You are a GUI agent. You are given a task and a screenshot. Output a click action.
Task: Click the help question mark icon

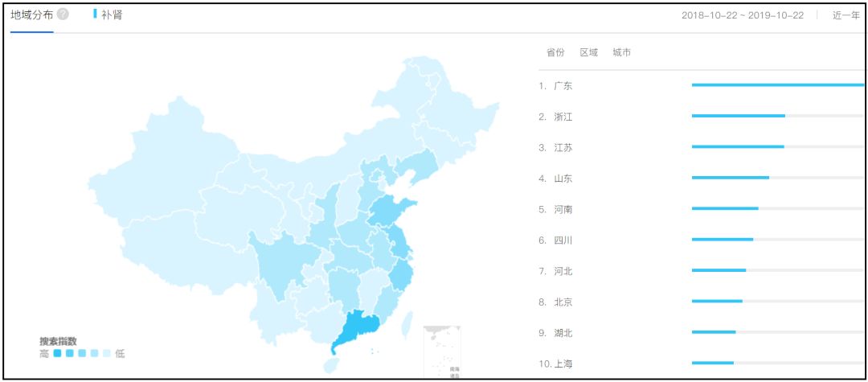[63, 14]
